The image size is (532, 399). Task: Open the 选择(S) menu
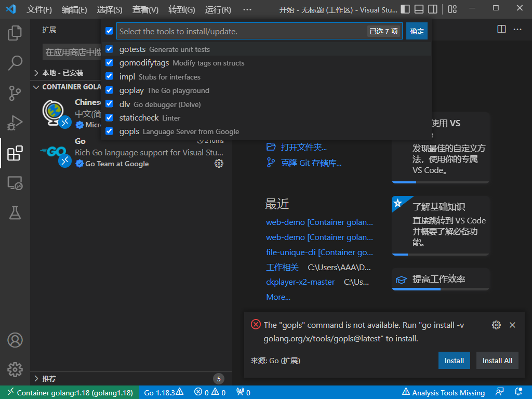click(x=110, y=9)
